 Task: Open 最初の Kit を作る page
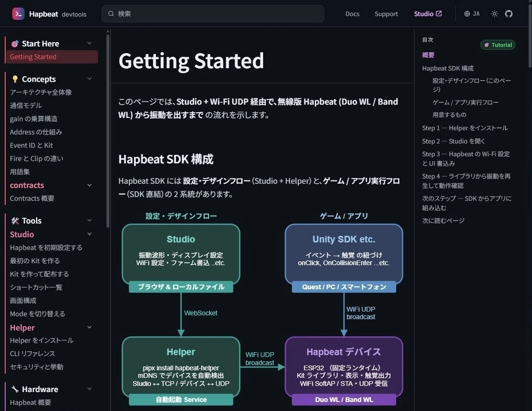tap(35, 261)
